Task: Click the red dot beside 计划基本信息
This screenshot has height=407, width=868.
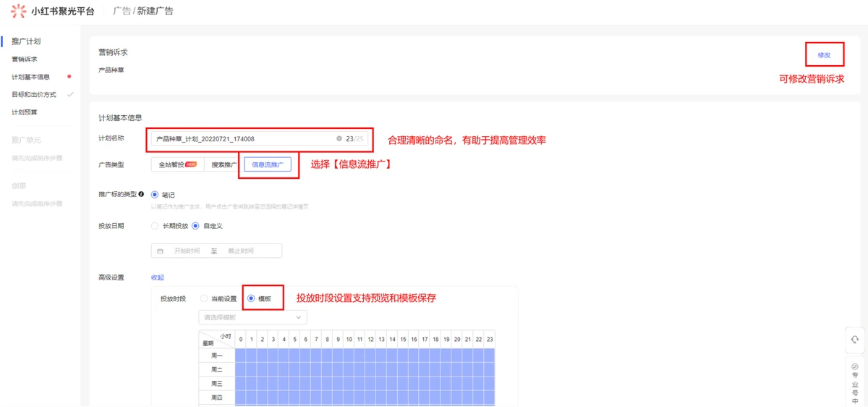Action: click(x=69, y=76)
